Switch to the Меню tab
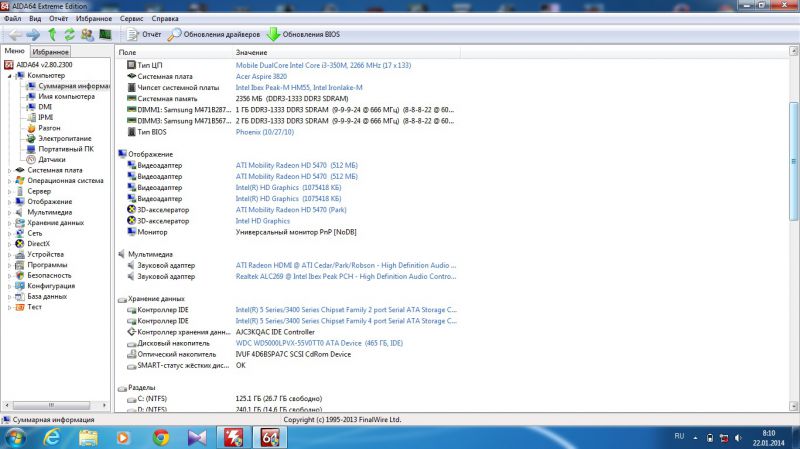The height and width of the screenshot is (449, 800). click(x=14, y=51)
